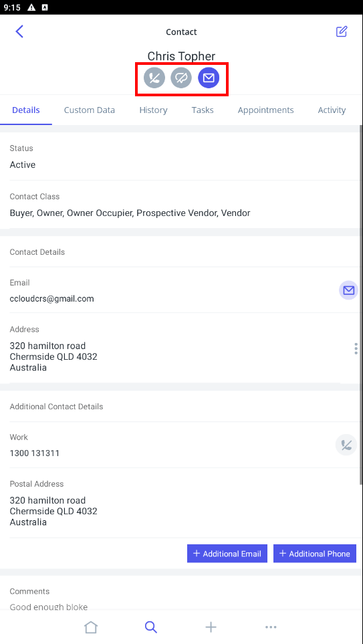Tap the phone icon beside Work number
The height and width of the screenshot is (644, 363).
346,445
